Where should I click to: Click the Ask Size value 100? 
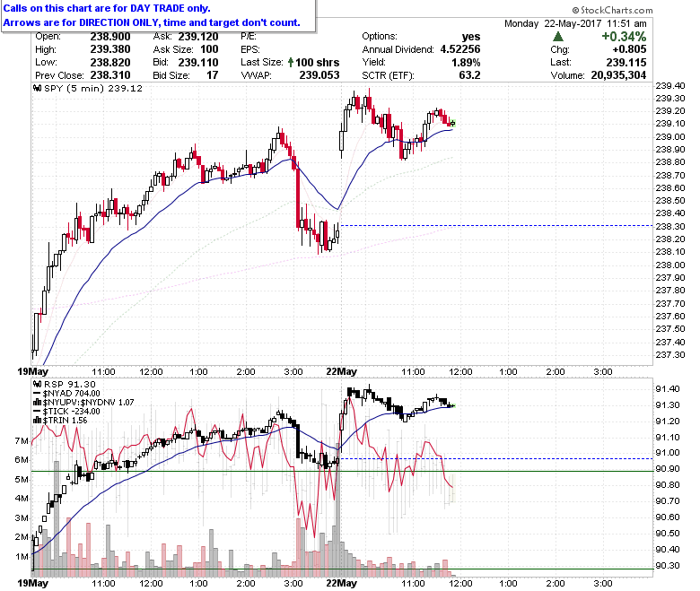209,49
